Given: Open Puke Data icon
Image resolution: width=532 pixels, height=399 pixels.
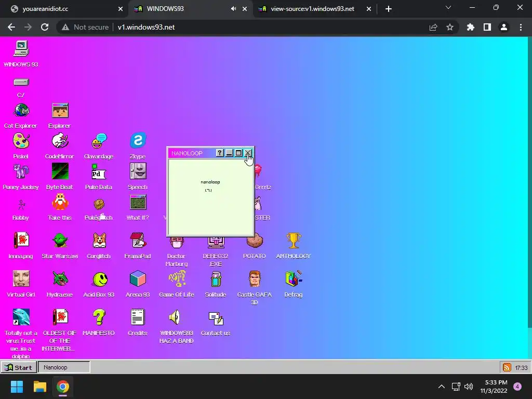Looking at the screenshot, I should pos(99,171).
